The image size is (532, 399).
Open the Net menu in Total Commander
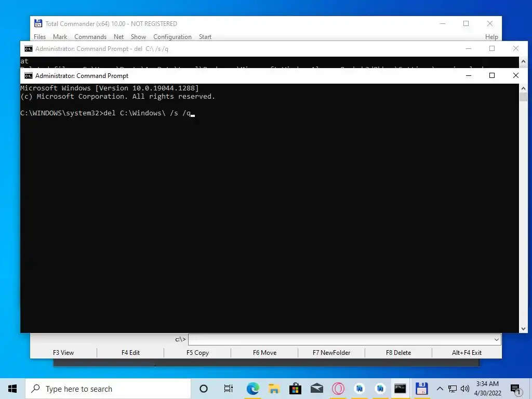coord(119,37)
